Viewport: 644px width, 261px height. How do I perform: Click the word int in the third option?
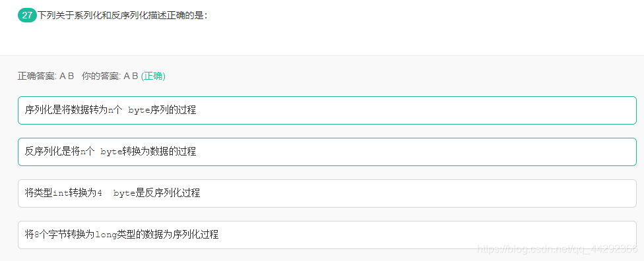61,193
